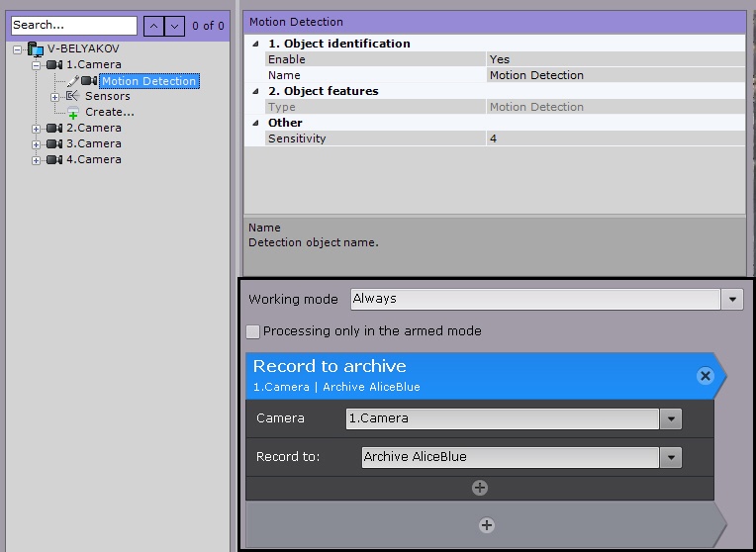Go to next search result
Screen dimensions: 756x552
point(174,25)
